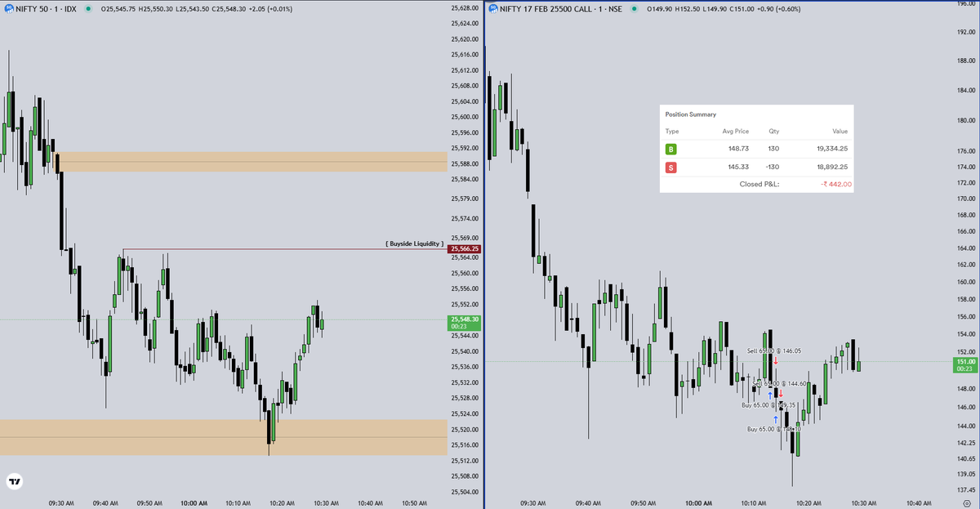
Task: Click the 18,892.25 sell value cell
Action: pyautogui.click(x=833, y=167)
